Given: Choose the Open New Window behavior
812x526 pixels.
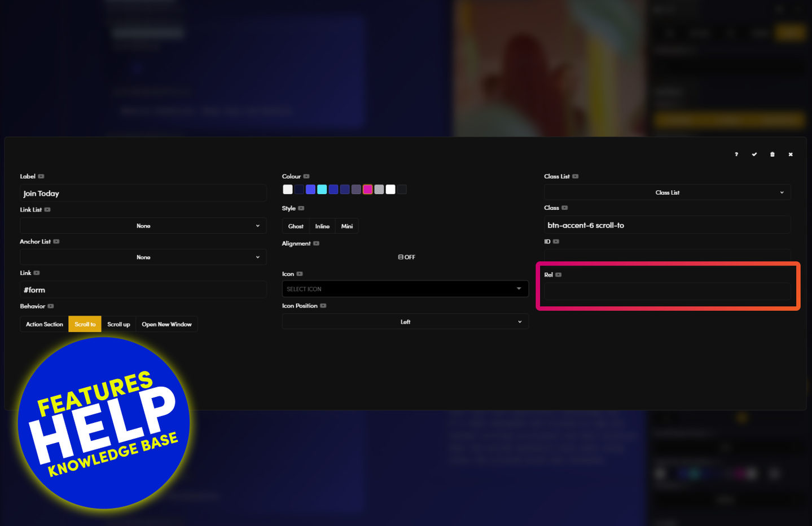Looking at the screenshot, I should pos(166,325).
